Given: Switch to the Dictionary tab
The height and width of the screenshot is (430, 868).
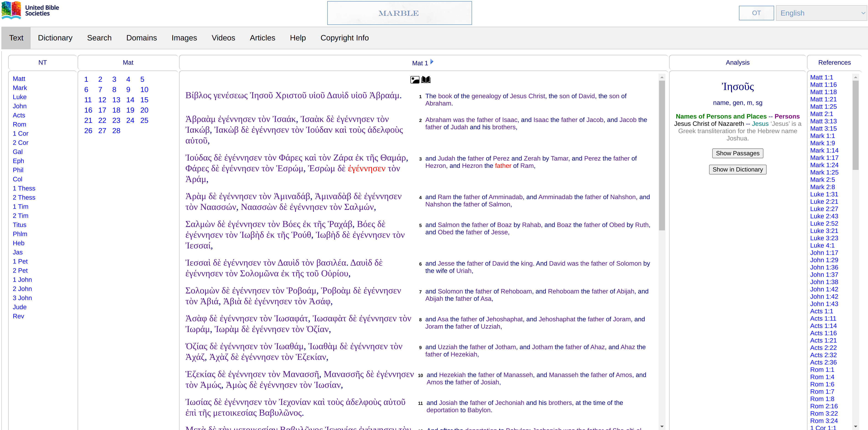Looking at the screenshot, I should pyautogui.click(x=55, y=38).
